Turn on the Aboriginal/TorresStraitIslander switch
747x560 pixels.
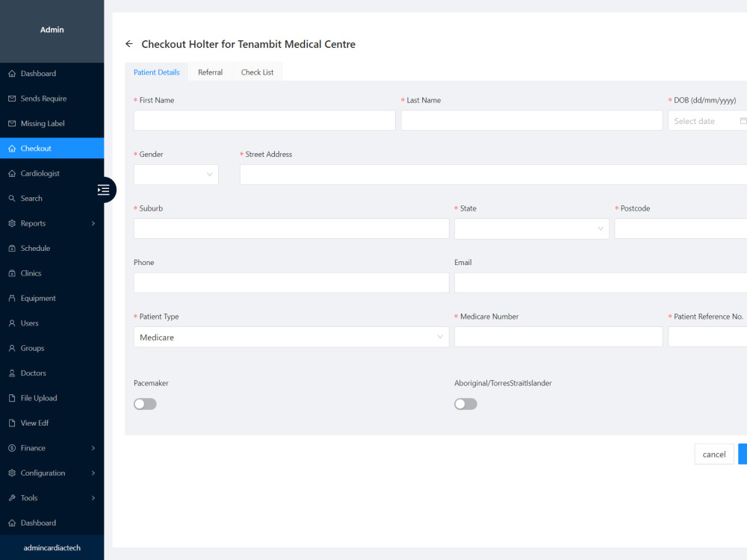click(465, 403)
